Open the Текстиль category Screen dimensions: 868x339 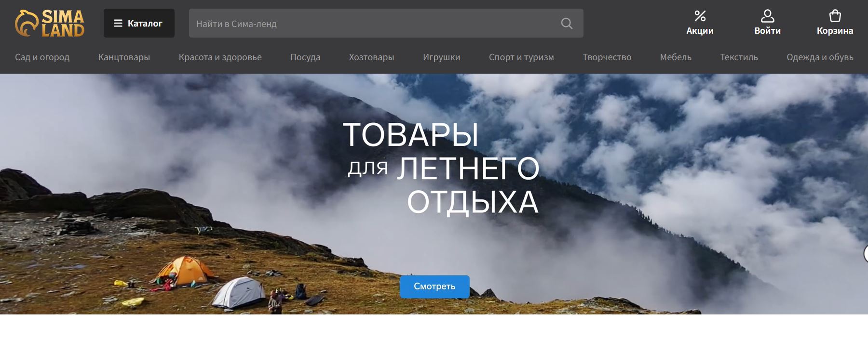pos(739,57)
